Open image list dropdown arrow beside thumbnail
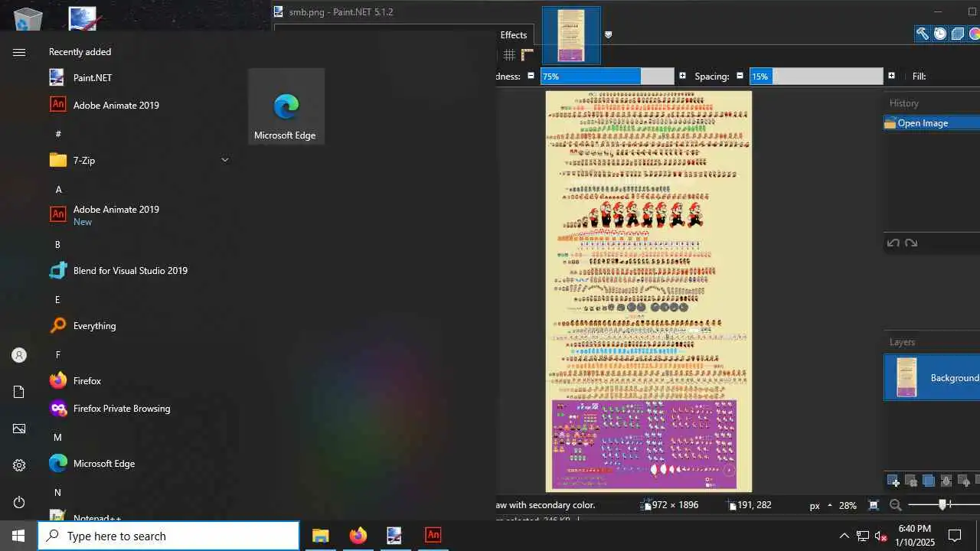 (608, 34)
